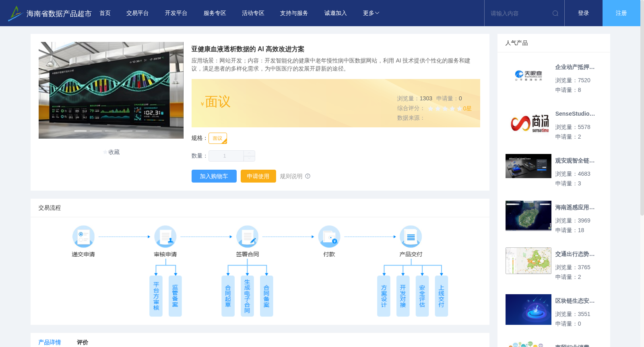Click the 注册 button
Image resolution: width=644 pixels, height=347 pixels.
click(621, 13)
